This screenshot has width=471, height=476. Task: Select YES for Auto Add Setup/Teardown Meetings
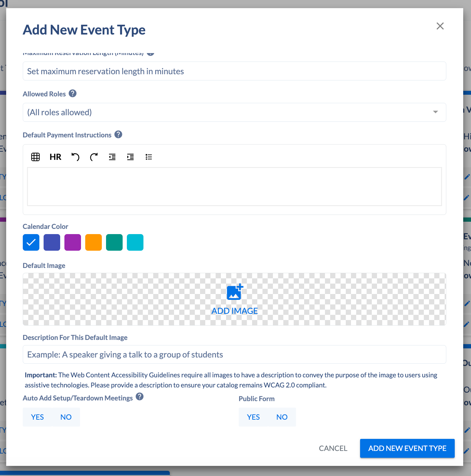[x=37, y=417]
